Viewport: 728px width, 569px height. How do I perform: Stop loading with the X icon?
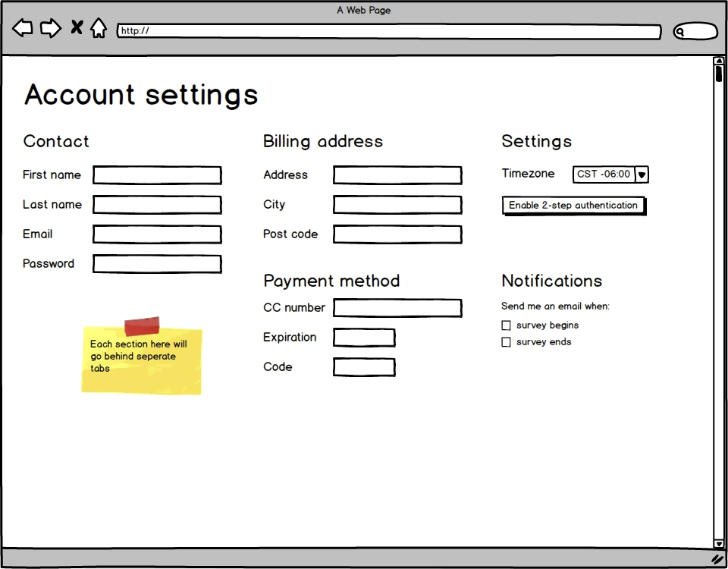[77, 27]
